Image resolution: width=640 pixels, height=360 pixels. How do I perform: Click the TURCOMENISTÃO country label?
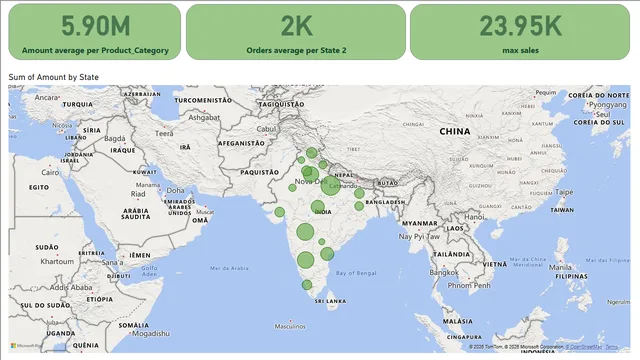tap(203, 100)
